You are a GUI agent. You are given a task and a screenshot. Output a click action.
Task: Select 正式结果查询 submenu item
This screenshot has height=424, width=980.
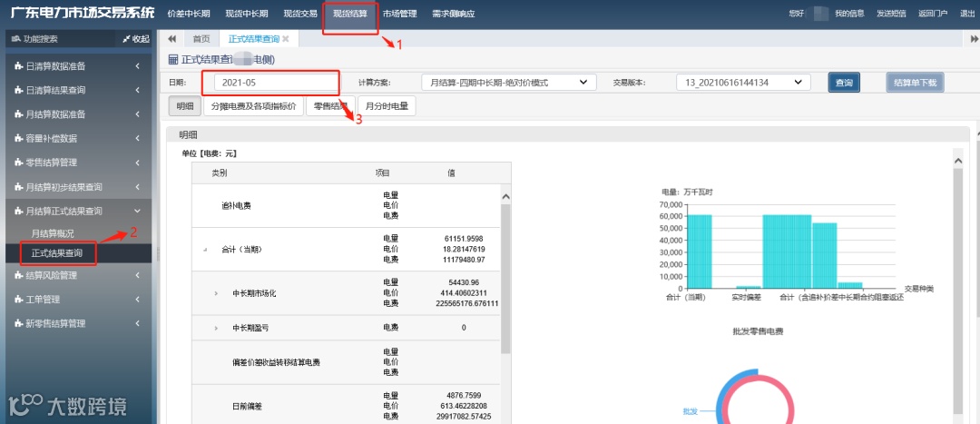(56, 253)
